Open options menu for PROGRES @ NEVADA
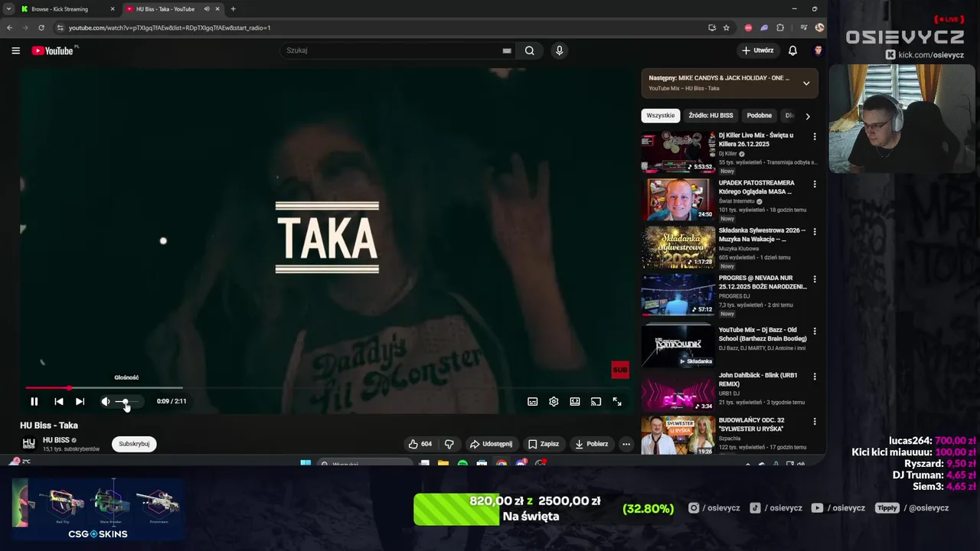 814,279
